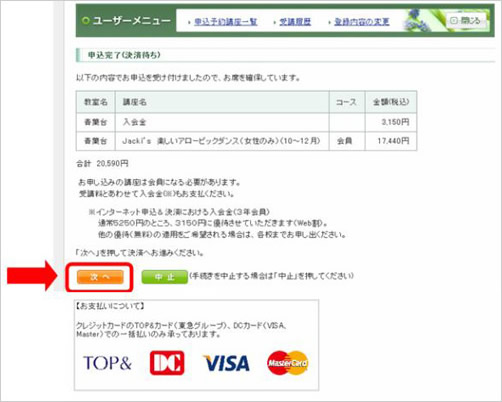
Task: Click the green circle beside ユーザーメニュー
Action: pos(86,21)
